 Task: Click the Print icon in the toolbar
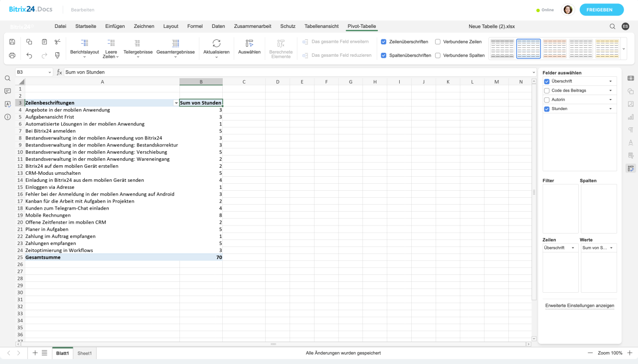12,55
